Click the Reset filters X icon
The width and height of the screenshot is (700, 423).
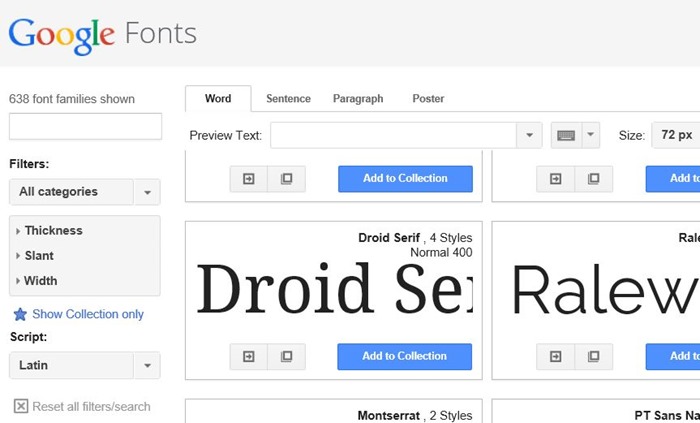click(x=21, y=406)
